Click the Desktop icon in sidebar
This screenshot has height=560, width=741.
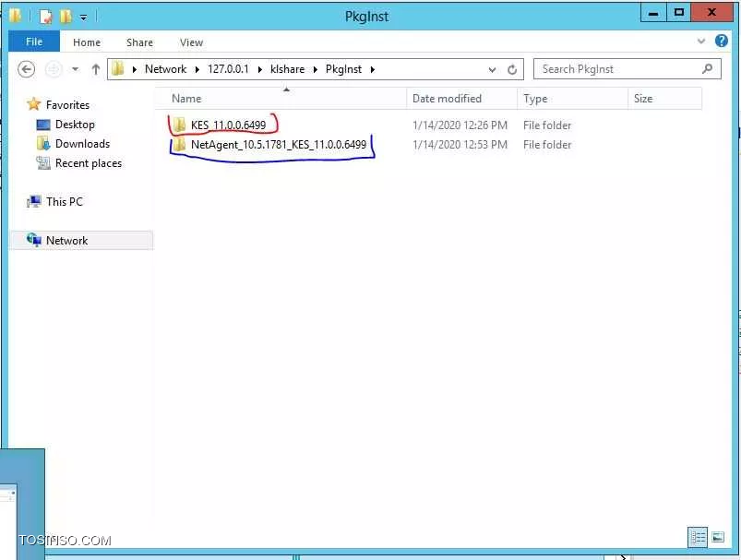click(43, 125)
